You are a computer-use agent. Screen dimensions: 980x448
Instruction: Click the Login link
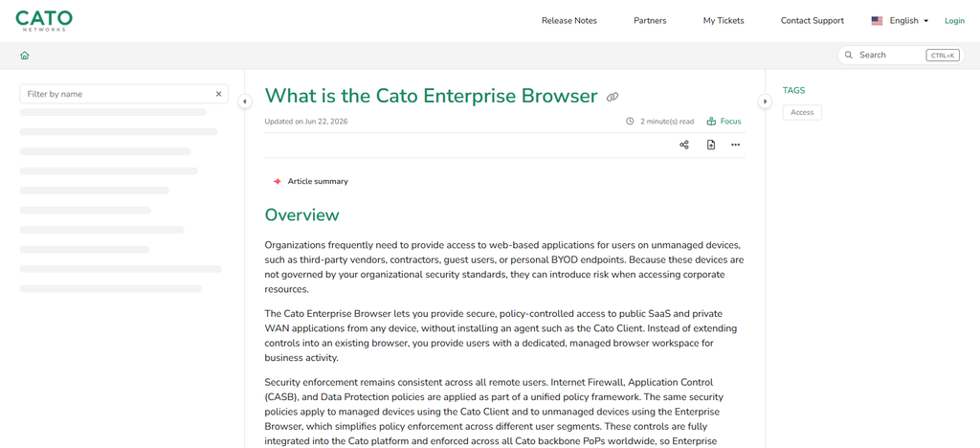click(954, 21)
